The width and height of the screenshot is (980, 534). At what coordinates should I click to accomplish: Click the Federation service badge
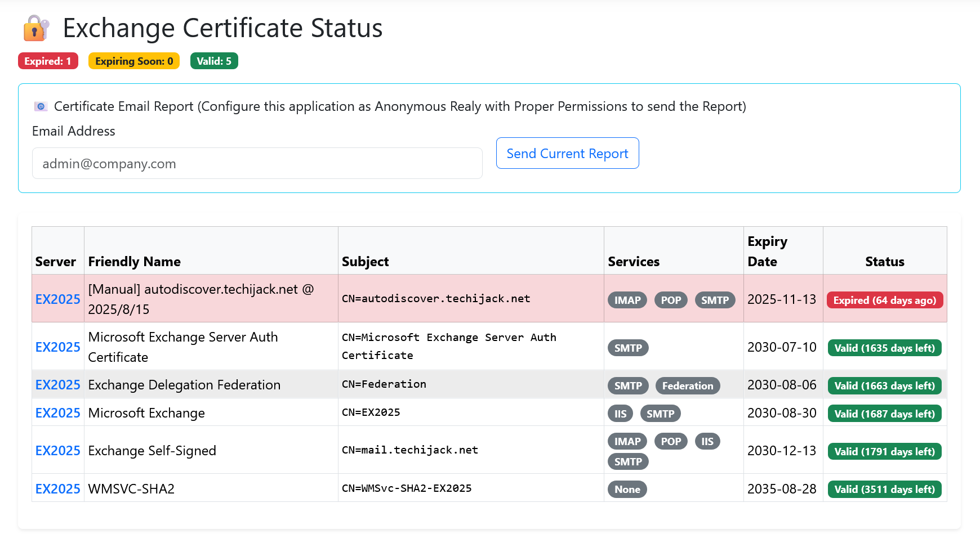[687, 386]
